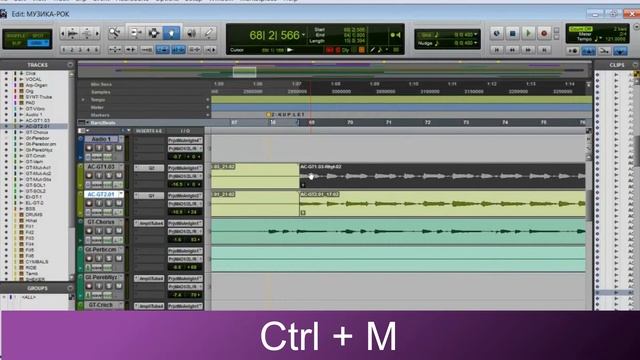The height and width of the screenshot is (360, 640).
Task: Mute the Audio 1 track
Action: 118,148
